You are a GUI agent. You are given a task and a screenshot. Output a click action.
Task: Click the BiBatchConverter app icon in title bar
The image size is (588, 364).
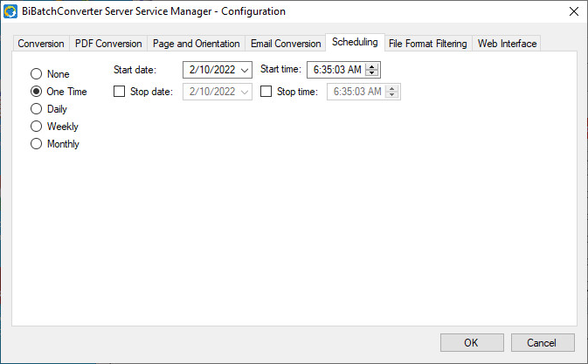[x=11, y=11]
